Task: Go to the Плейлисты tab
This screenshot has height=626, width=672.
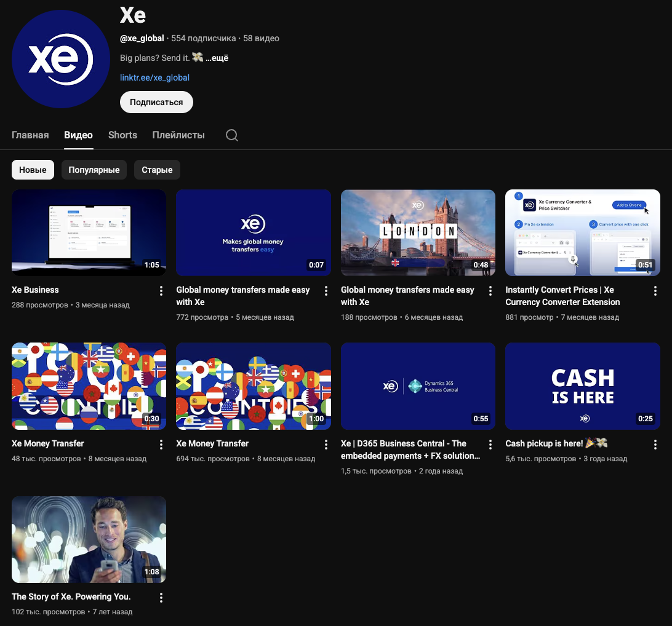Action: click(x=178, y=135)
